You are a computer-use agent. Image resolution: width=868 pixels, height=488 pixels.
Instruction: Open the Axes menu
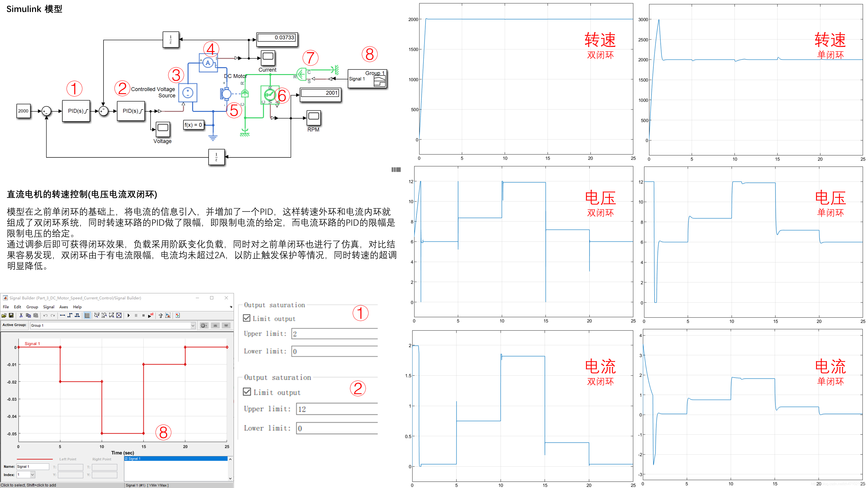[63, 307]
